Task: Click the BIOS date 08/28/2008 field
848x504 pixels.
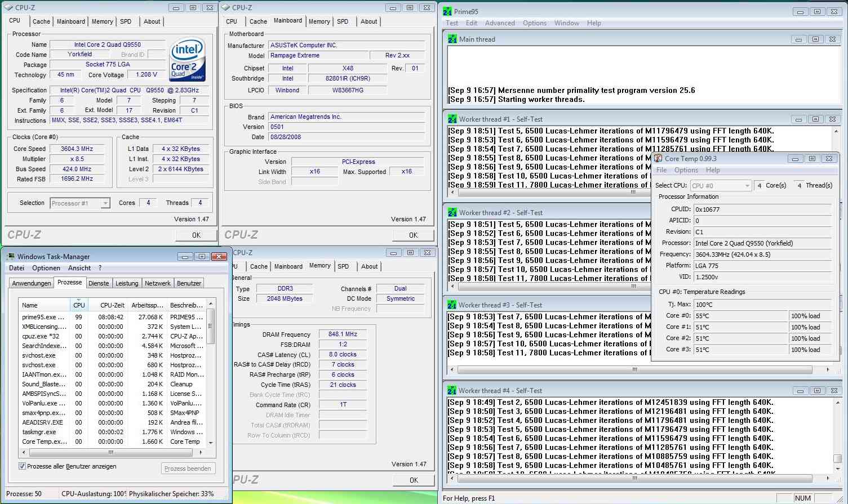Action: [347, 137]
